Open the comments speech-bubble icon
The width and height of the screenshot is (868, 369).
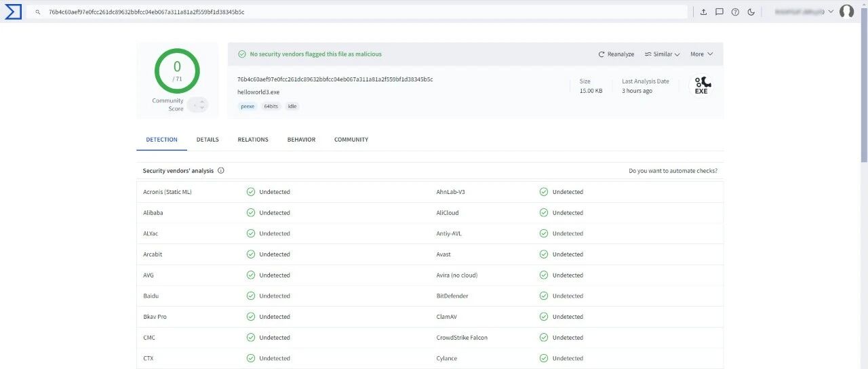[x=719, y=12]
